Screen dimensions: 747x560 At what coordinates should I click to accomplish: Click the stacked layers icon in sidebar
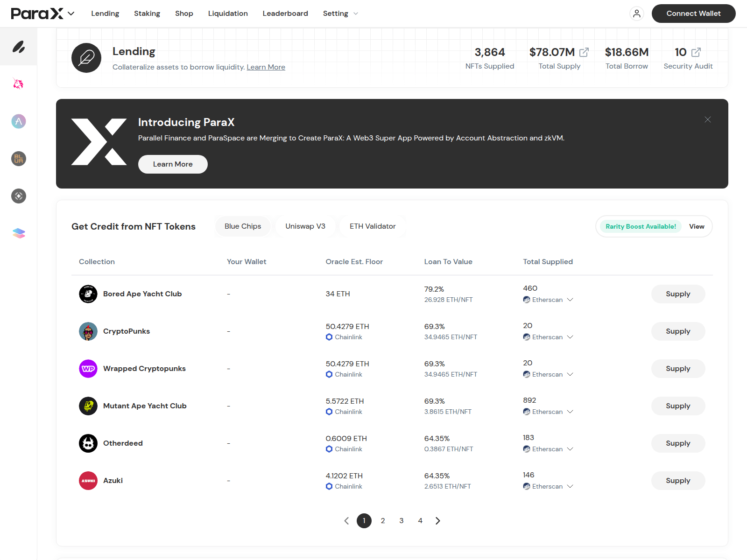[x=19, y=233]
